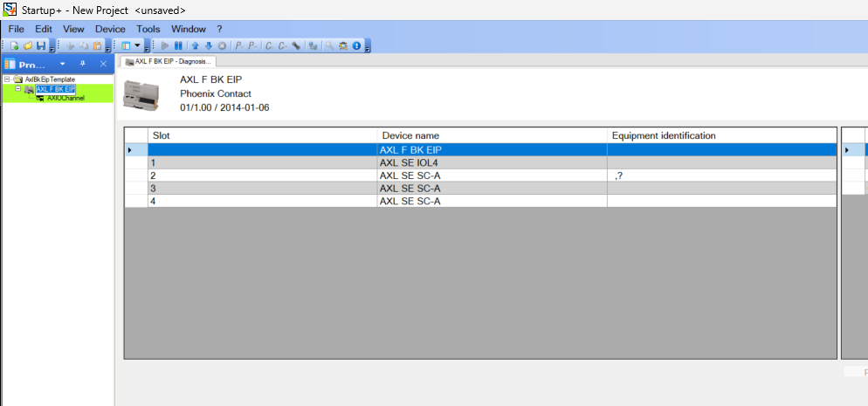Open the Tools menu
This screenshot has height=406, width=868.
tap(148, 29)
